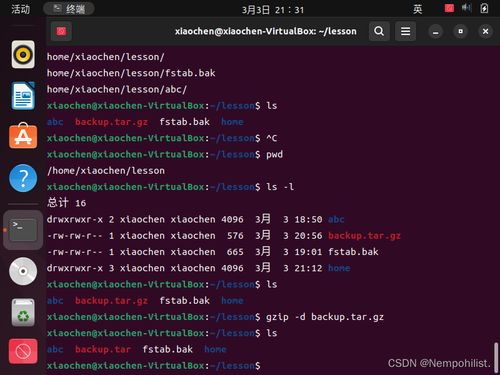The image size is (500, 375).
Task: Open the date and time 3月3日 21:31 menu
Action: 273,10
